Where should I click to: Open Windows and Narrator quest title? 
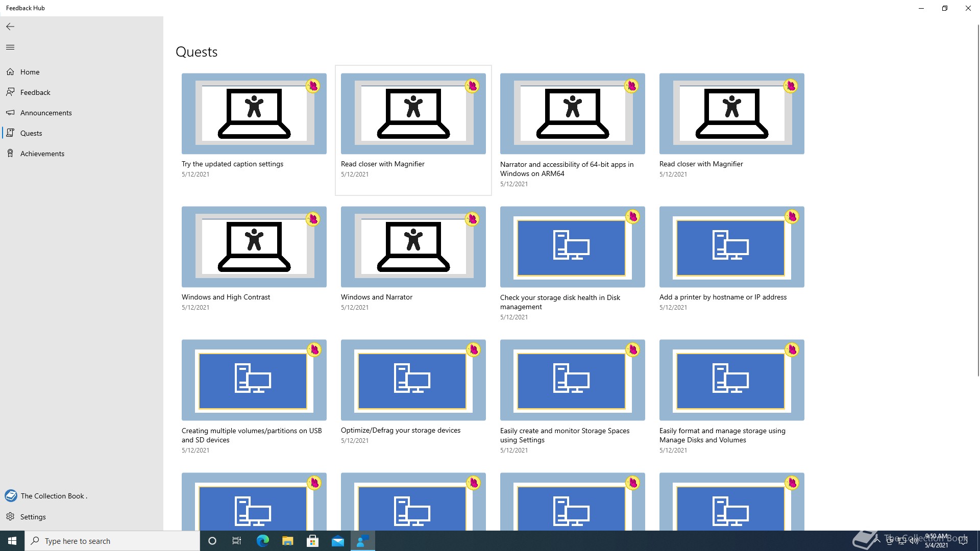[x=377, y=297]
